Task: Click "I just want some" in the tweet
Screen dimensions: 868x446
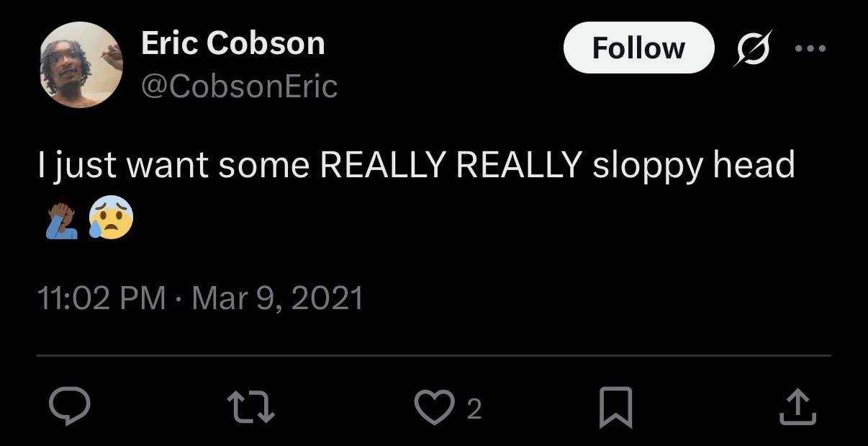Action: click(x=174, y=166)
